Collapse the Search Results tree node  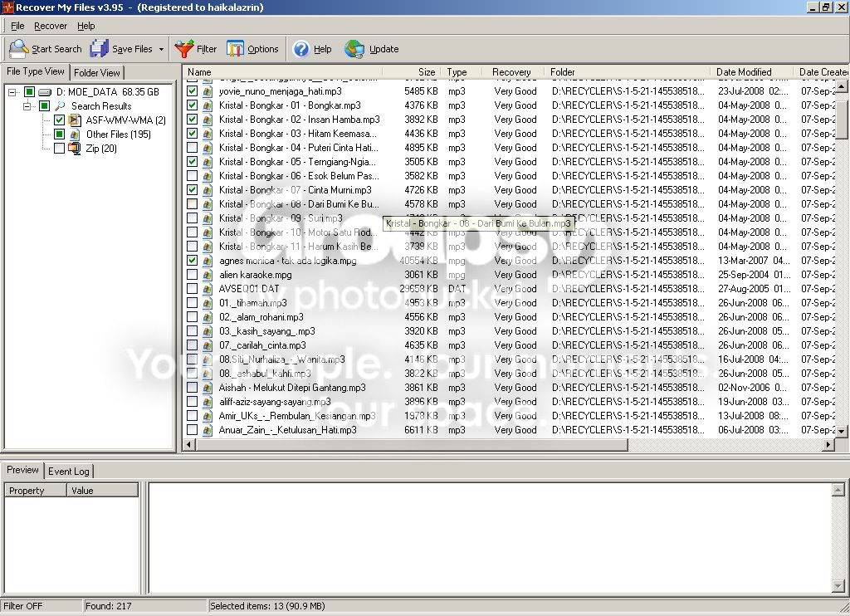27,106
